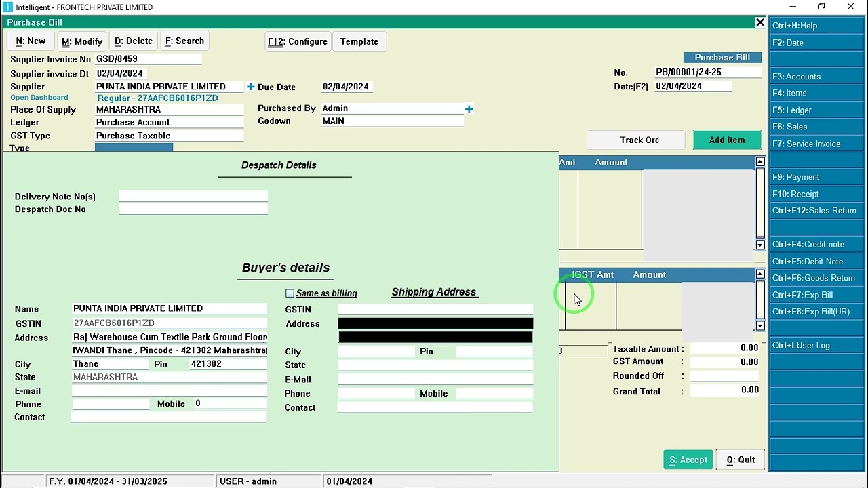Open Ctrl+F12: Sales Return menu item
868x488 pixels.
pyautogui.click(x=816, y=211)
